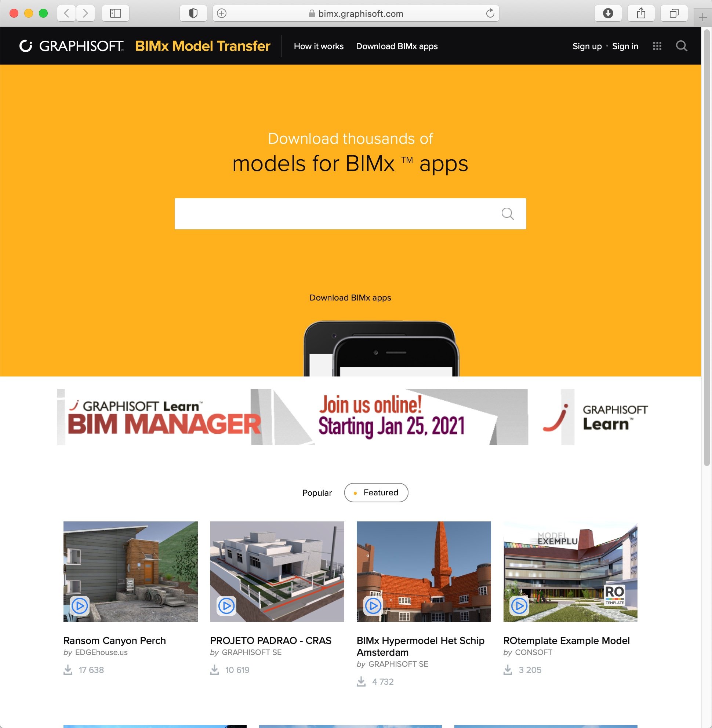Click into the model search input field
Screen dimensions: 712x728
tap(337, 214)
